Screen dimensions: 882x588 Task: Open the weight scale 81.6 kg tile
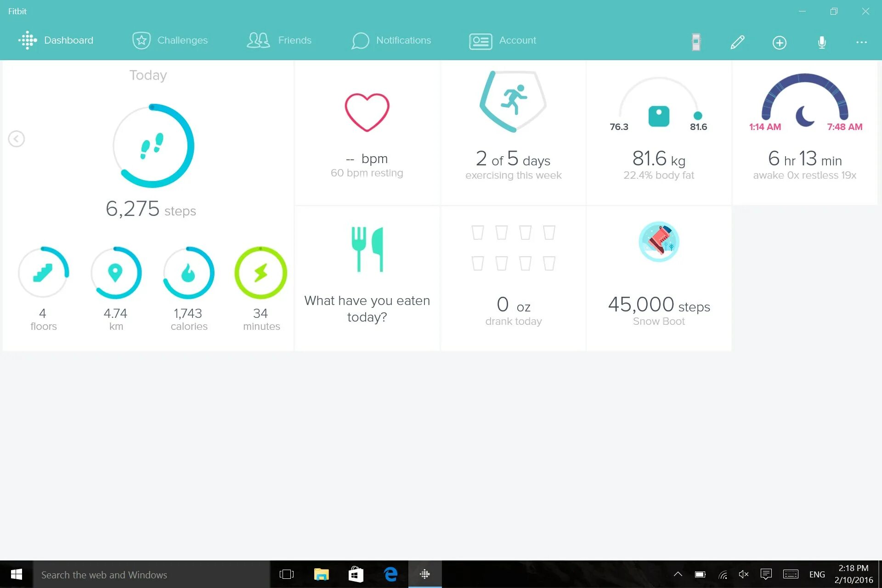(658, 133)
